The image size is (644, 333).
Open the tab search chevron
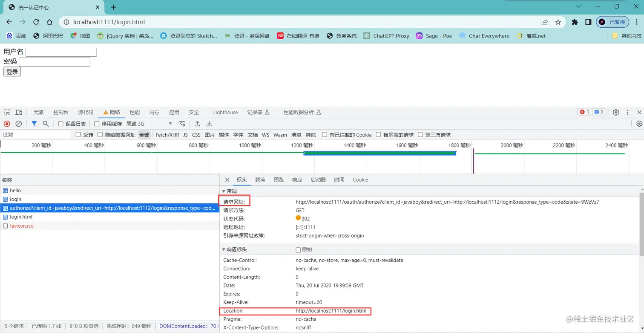pyautogui.click(x=578, y=6)
